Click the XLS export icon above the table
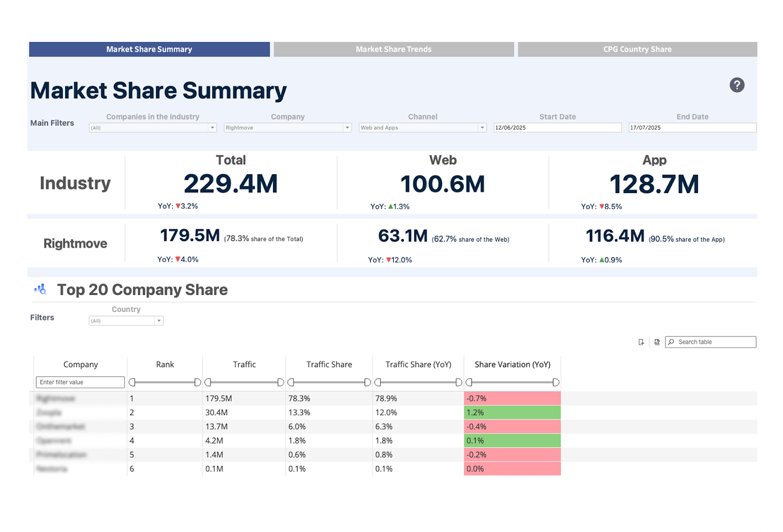 pos(657,342)
